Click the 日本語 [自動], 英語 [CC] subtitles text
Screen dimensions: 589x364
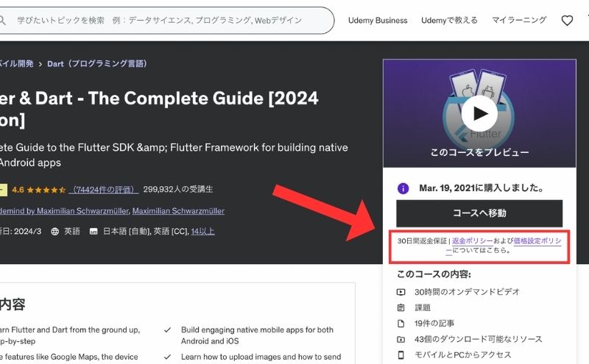(146, 231)
